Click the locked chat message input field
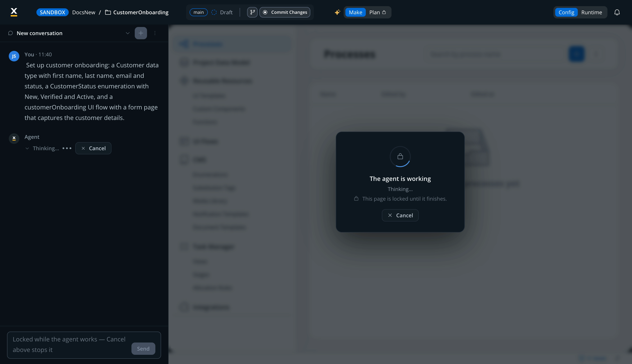Viewport: 632px width, 364px height. [x=84, y=345]
